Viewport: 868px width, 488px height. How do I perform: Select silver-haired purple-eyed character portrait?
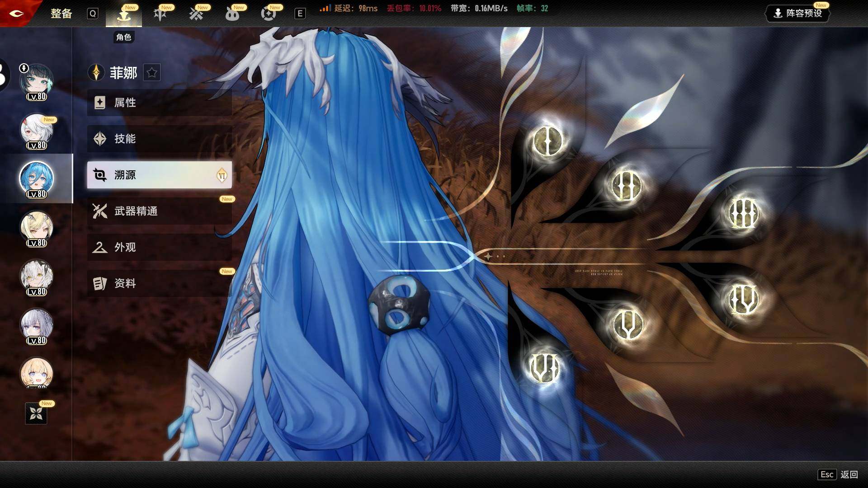tap(37, 326)
